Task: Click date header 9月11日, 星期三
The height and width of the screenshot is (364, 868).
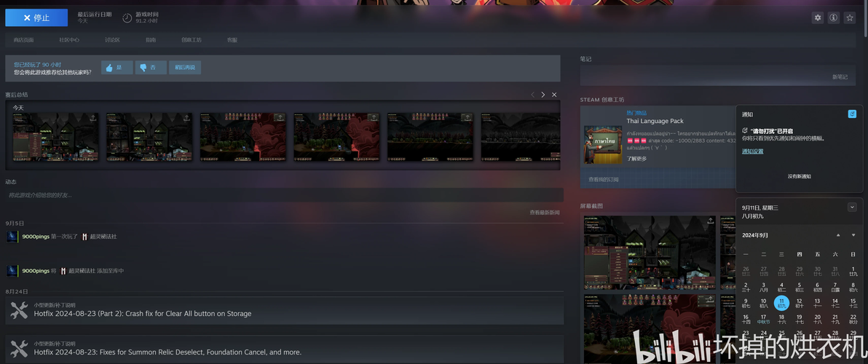Action: (x=760, y=207)
